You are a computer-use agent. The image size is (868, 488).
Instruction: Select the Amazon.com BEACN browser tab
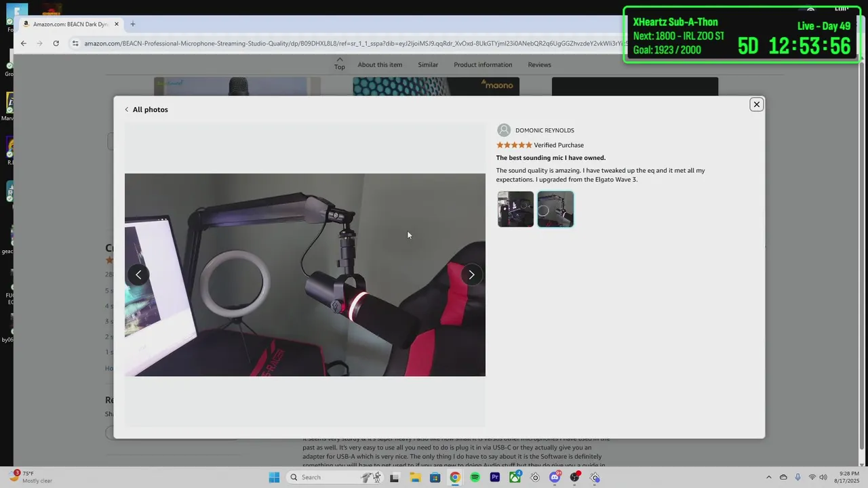coord(71,24)
